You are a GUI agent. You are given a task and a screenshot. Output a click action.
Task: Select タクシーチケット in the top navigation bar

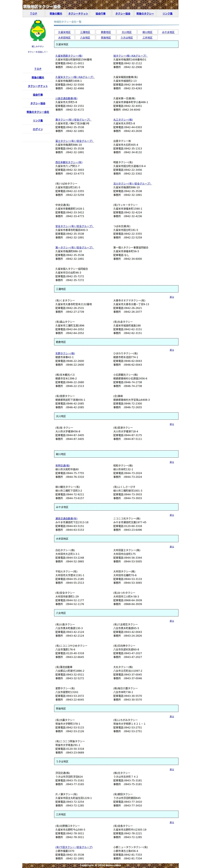coord(78,13)
